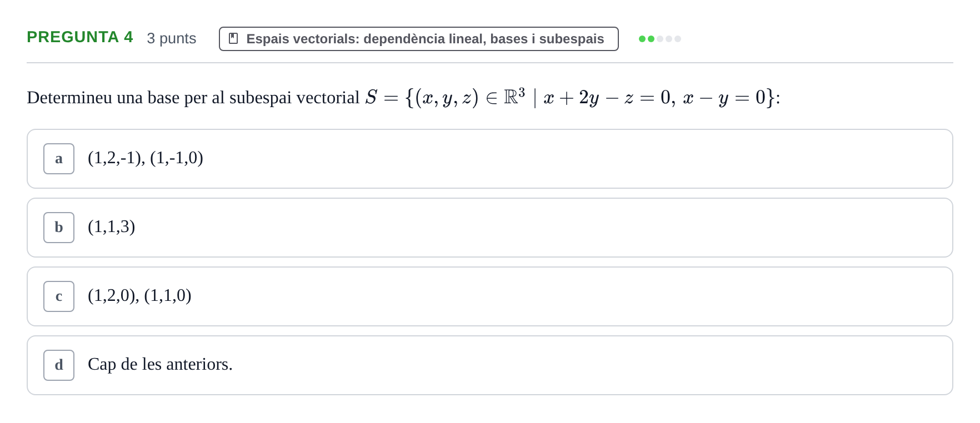The width and height of the screenshot is (980, 423).
Task: Click the third grey difficulty dot
Action: (x=660, y=39)
